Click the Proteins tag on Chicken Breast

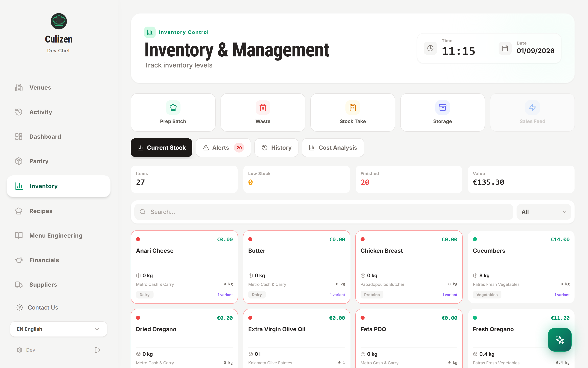click(x=372, y=295)
